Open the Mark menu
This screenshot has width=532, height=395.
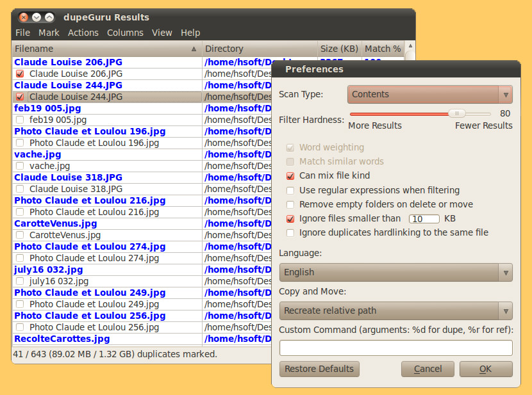[x=49, y=33]
